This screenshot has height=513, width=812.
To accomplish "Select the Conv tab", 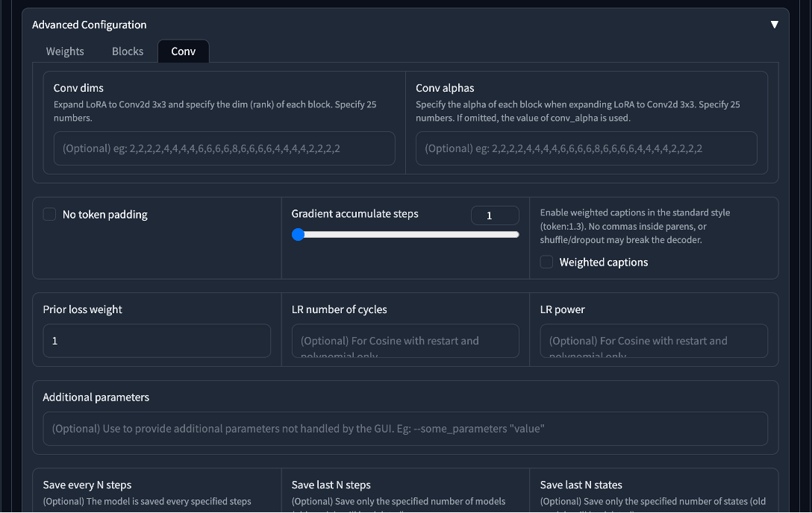I will tap(184, 51).
